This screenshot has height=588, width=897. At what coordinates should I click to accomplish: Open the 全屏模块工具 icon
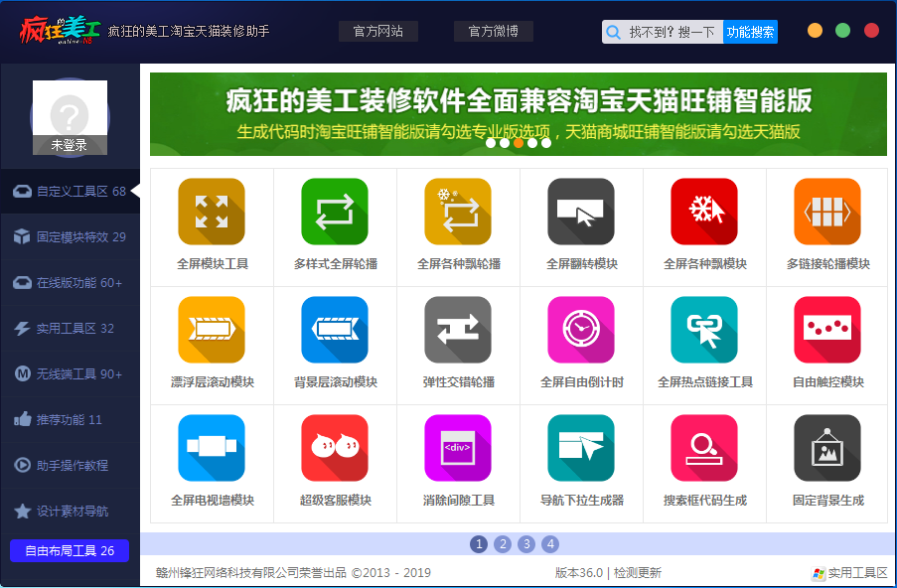click(x=212, y=212)
